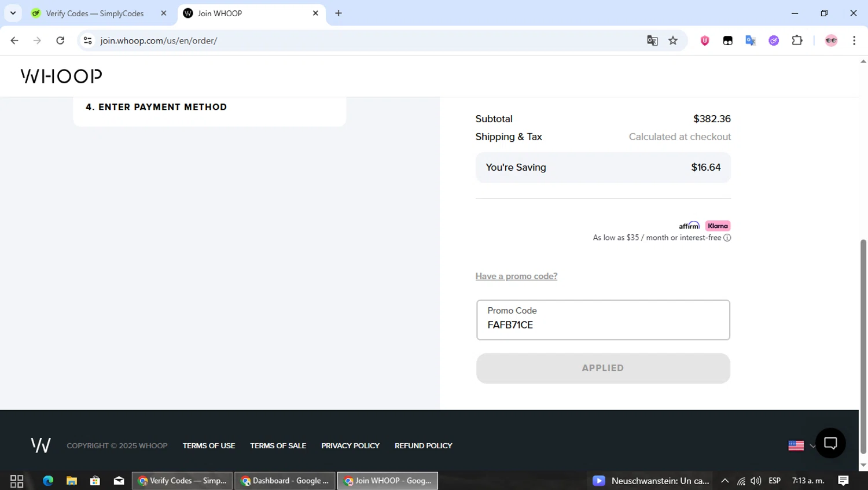The width and height of the screenshot is (868, 490).
Task: Show financing info via the info icon
Action: coord(727,238)
